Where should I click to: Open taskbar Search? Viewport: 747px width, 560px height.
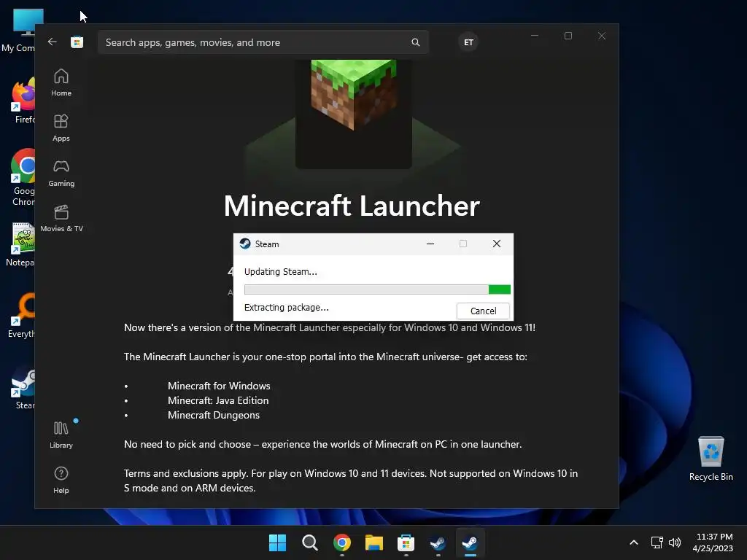(309, 542)
